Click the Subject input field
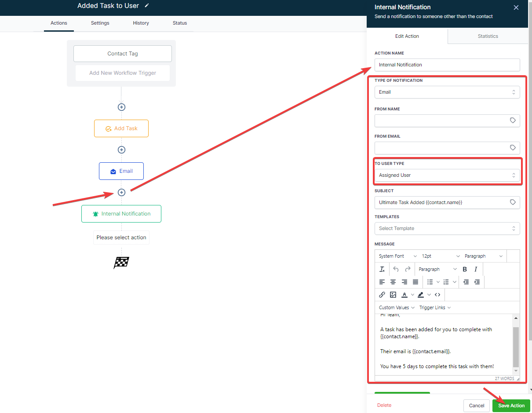Screen dimensions: 532x413 (x=447, y=202)
